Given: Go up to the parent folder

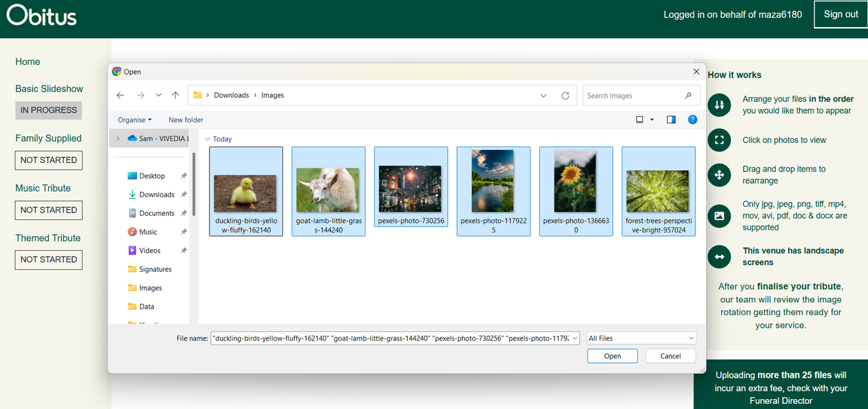Looking at the screenshot, I should (x=175, y=95).
